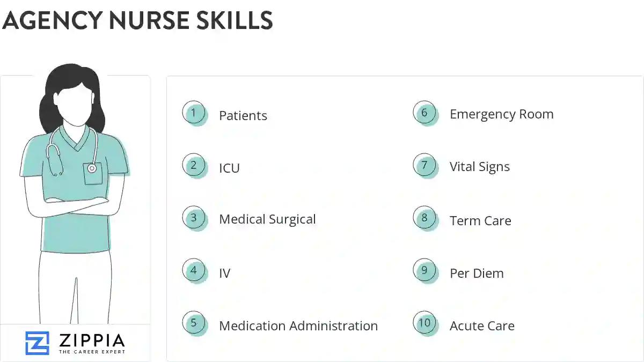Open the Emergency Room skill entry
The height and width of the screenshot is (362, 644).
point(501,114)
